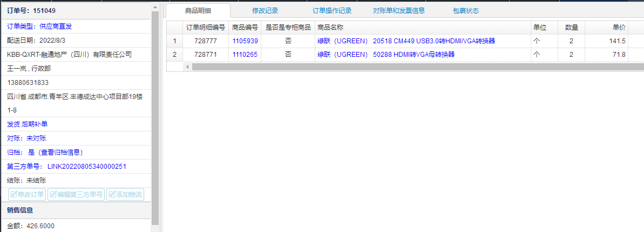This screenshot has height=232, width=644.
Task: Select order detail number 728771 cell
Action: coord(206,54)
